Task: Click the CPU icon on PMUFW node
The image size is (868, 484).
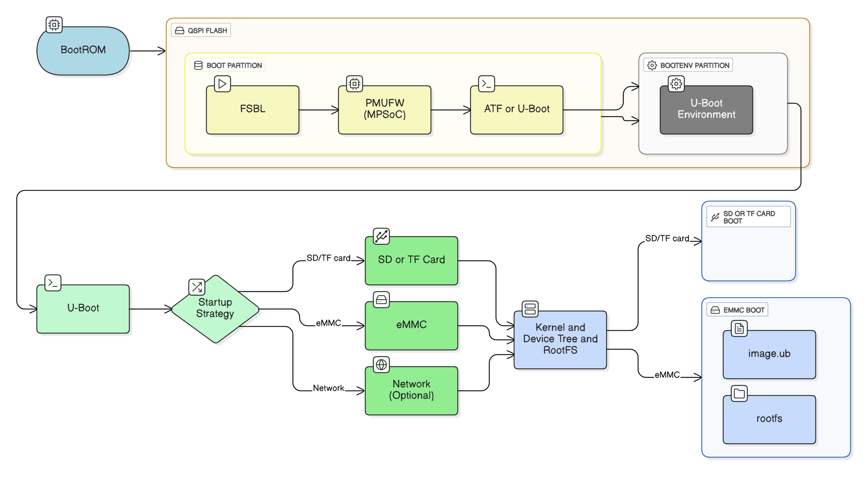Action: (355, 83)
